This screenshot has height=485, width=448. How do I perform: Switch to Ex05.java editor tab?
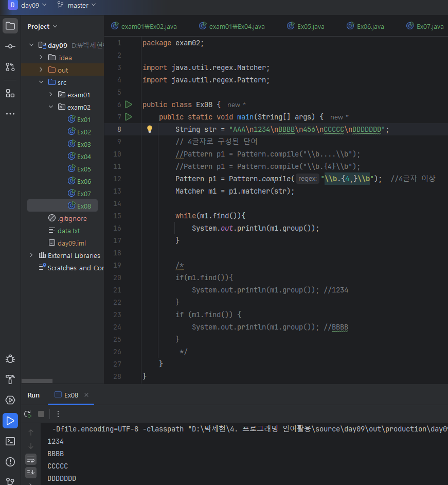pos(306,26)
